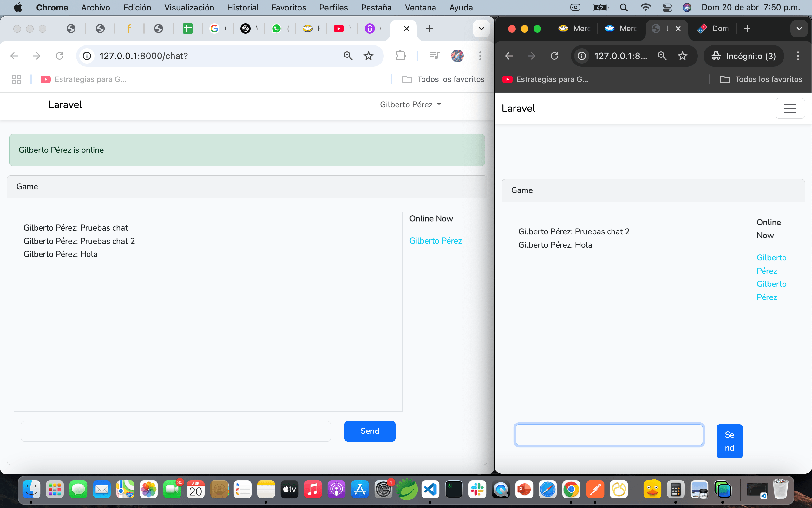The height and width of the screenshot is (508, 812).
Task: Open Terminal from the Dock
Action: (x=454, y=490)
